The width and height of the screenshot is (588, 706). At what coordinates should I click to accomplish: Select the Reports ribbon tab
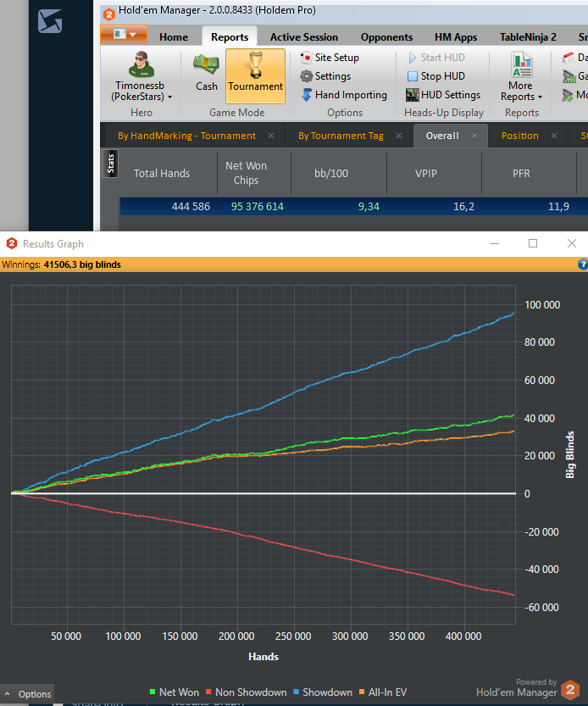point(230,37)
